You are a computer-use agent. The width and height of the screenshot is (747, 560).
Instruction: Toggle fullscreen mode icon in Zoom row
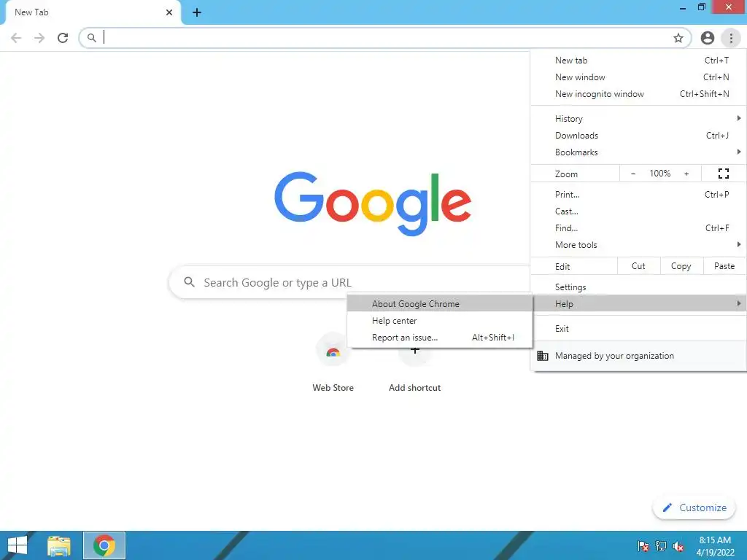pyautogui.click(x=724, y=174)
